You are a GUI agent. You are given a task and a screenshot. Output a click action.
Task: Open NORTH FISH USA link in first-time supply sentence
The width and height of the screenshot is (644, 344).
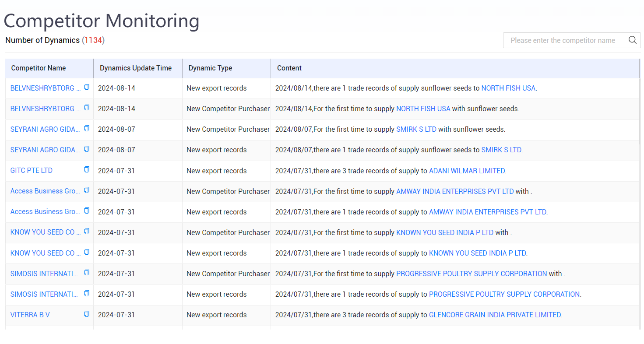[x=423, y=109]
